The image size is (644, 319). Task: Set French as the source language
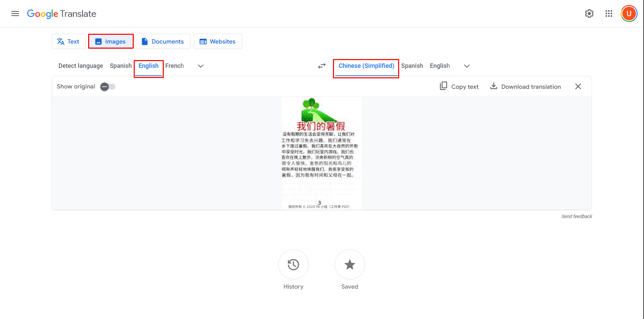tap(174, 66)
